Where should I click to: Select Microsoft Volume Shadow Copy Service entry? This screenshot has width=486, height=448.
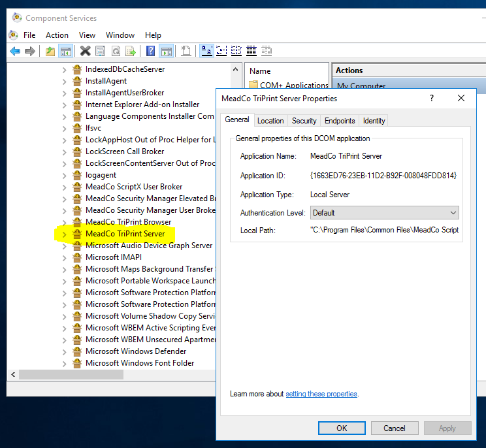[x=150, y=316]
